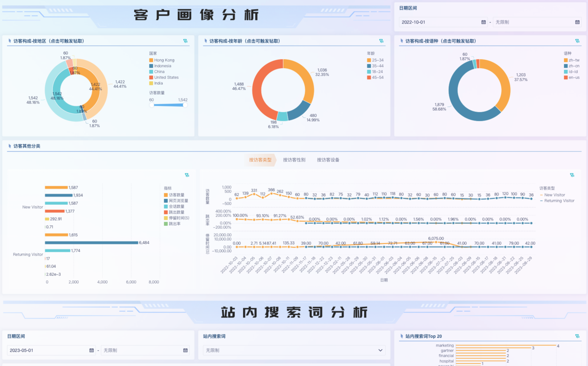Click filter icon above the visitor type line chart
This screenshot has height=366, width=588.
(572, 175)
